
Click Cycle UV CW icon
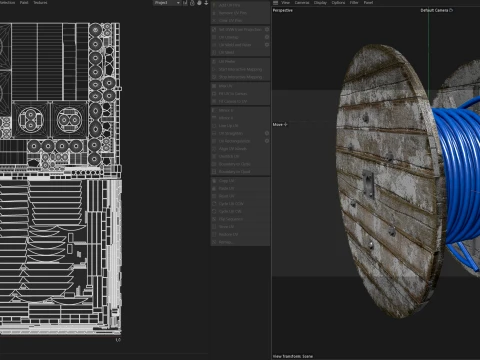tap(214, 211)
